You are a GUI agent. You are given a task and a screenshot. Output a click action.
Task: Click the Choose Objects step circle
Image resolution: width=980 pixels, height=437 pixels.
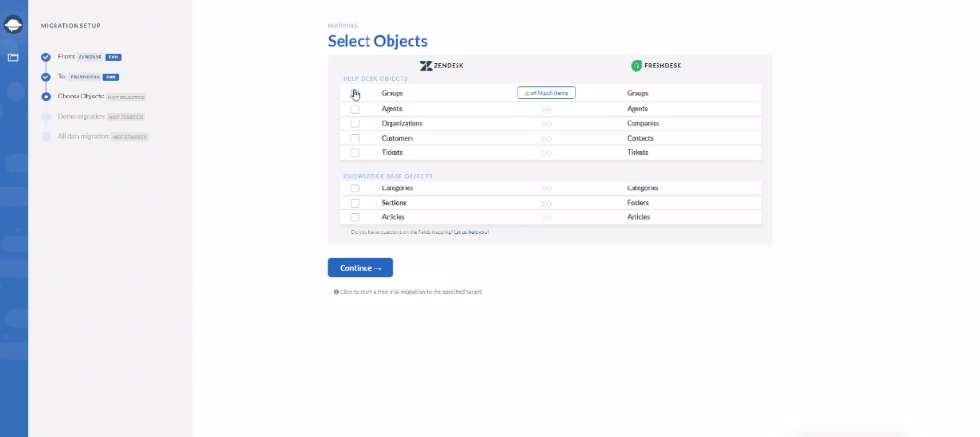(x=46, y=97)
